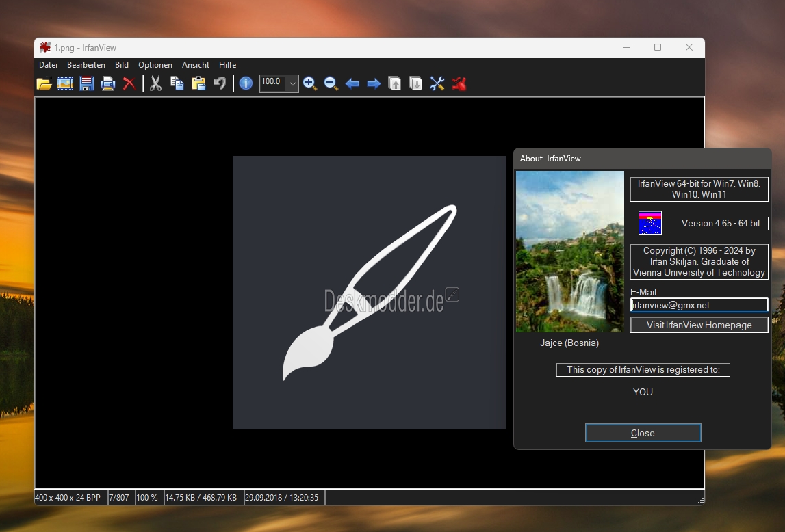Paste from clipboard icon in toolbar
The image size is (785, 532).
point(198,83)
